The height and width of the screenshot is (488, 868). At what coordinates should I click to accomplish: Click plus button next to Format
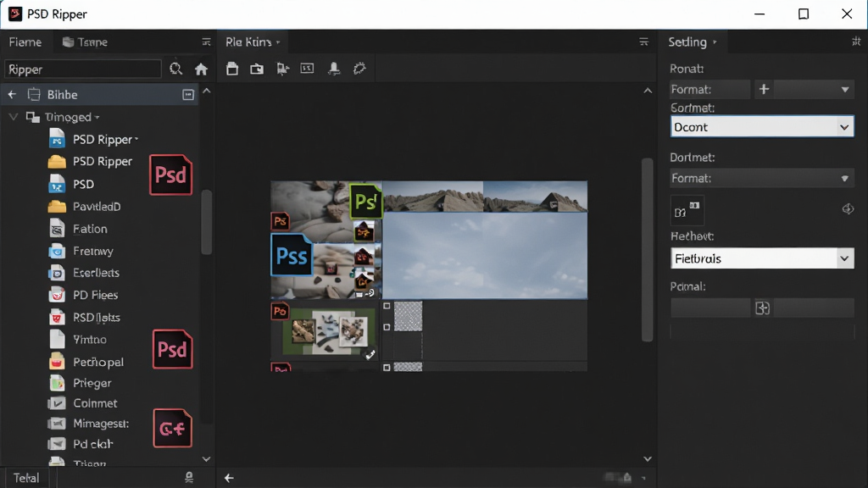pyautogui.click(x=764, y=89)
